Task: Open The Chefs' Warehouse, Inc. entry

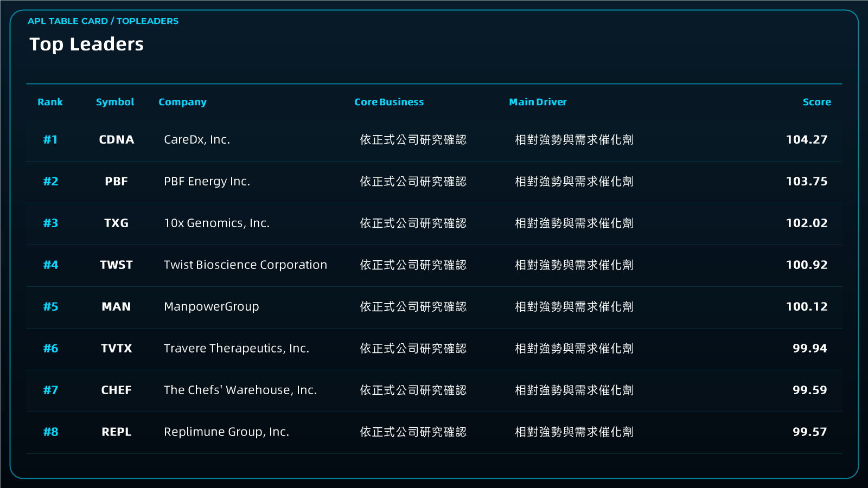Action: pyautogui.click(x=240, y=390)
